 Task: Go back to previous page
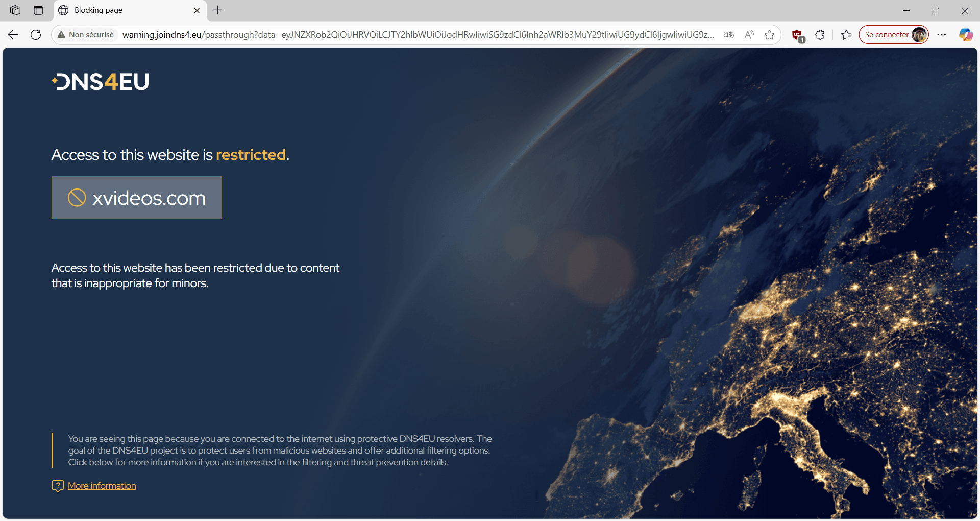click(x=13, y=35)
